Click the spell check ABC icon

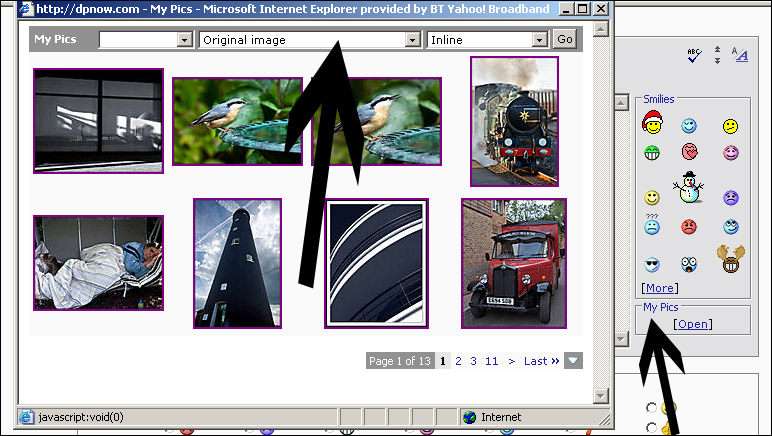tap(695, 56)
